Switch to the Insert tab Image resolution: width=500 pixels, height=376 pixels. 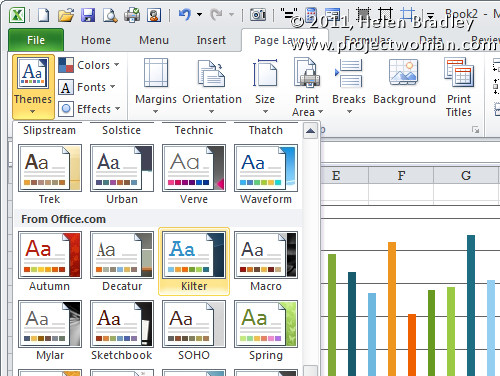pyautogui.click(x=211, y=40)
